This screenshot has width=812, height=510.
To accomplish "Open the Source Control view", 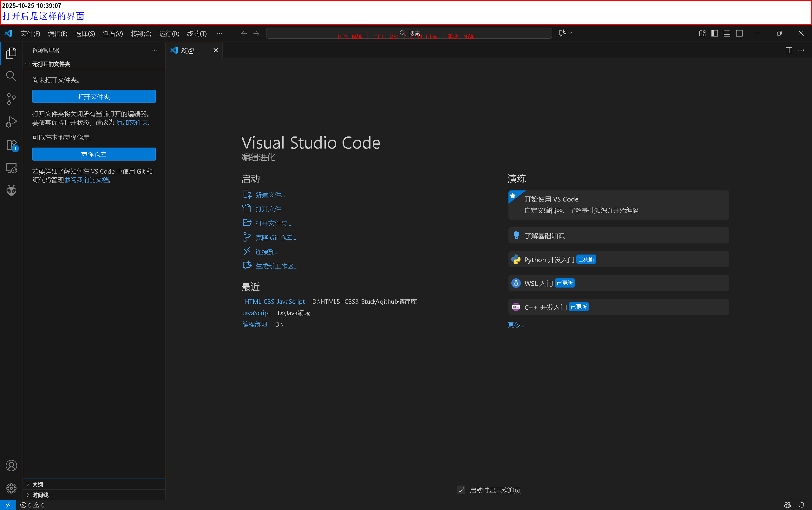I will (11, 99).
